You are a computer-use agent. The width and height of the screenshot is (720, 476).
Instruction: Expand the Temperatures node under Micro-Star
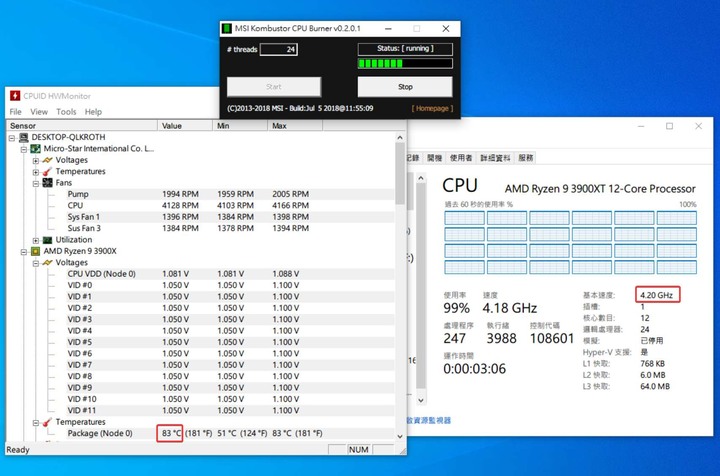(x=36, y=172)
